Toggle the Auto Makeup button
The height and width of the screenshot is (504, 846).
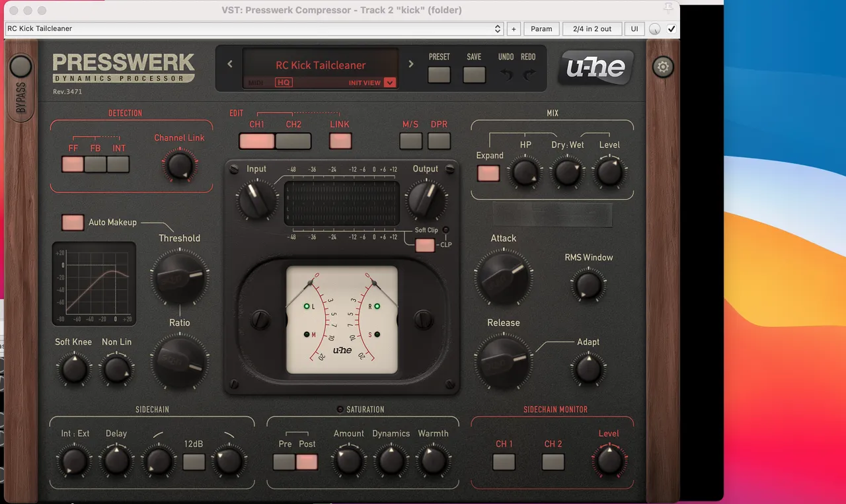tap(73, 223)
